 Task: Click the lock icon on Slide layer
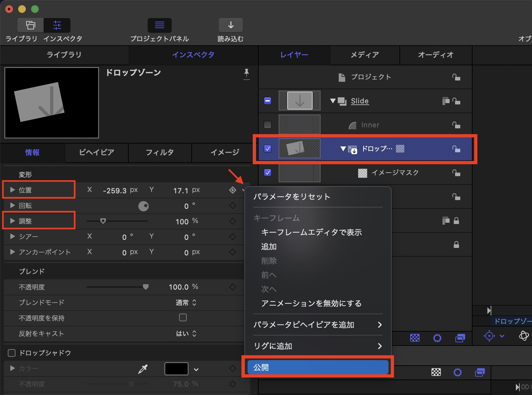pos(456,101)
